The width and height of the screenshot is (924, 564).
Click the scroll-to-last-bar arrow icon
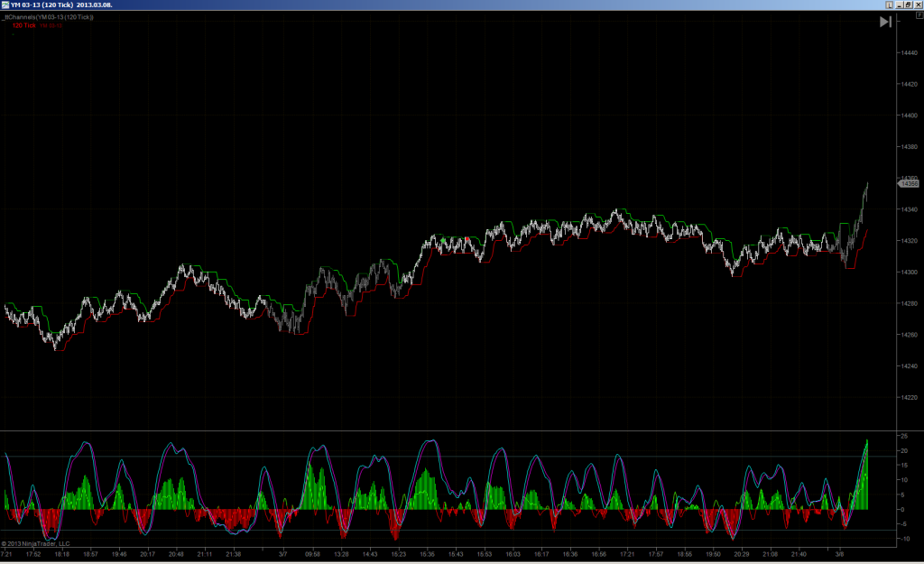click(885, 22)
